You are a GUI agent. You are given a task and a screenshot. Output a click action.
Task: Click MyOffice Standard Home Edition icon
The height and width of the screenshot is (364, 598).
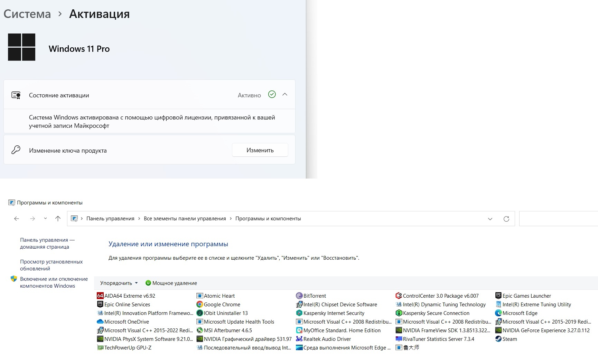pos(299,330)
